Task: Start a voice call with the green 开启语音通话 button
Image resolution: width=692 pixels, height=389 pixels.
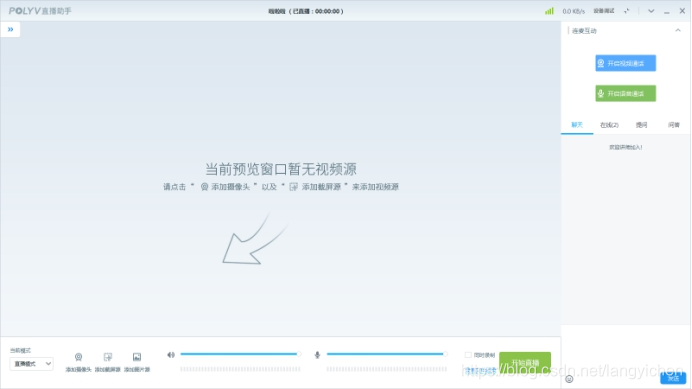Action: [x=625, y=94]
